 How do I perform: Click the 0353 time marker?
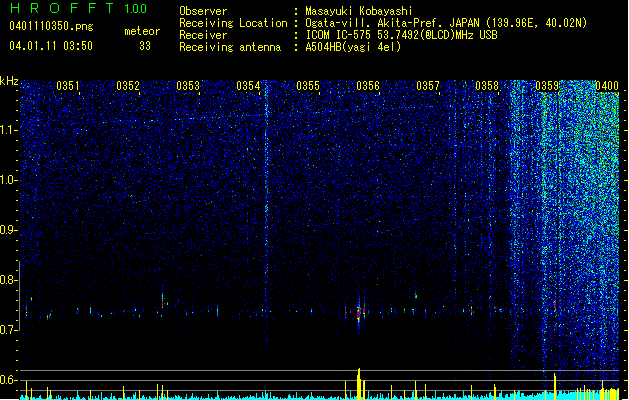[x=188, y=86]
